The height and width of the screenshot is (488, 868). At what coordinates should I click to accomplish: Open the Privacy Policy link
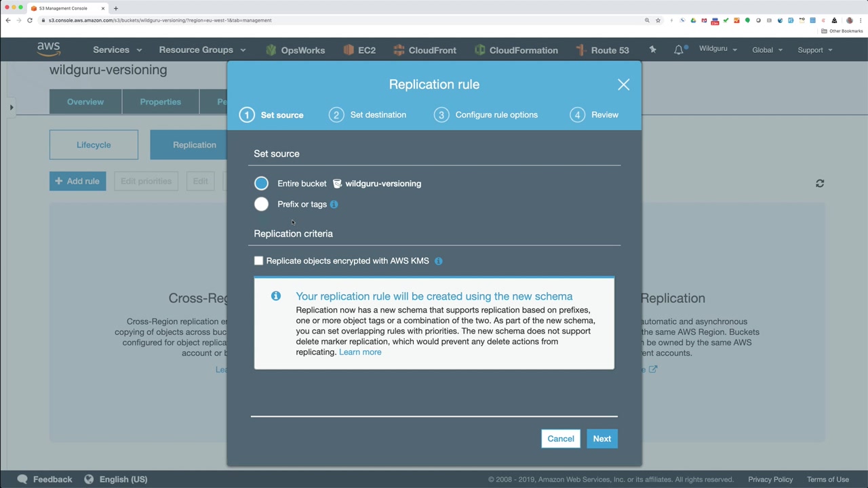(x=770, y=479)
